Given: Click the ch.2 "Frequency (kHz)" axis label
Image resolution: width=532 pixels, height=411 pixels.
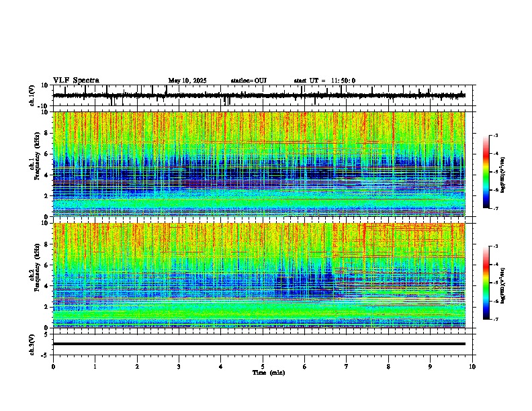Looking at the screenshot, I should click(x=37, y=267).
